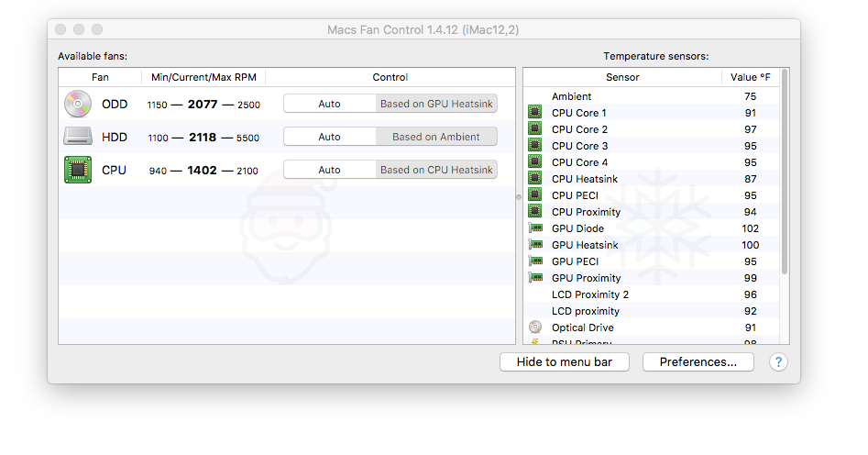868x455 pixels.
Task: Click the CPU Core 2 chip icon
Action: pyautogui.click(x=534, y=128)
